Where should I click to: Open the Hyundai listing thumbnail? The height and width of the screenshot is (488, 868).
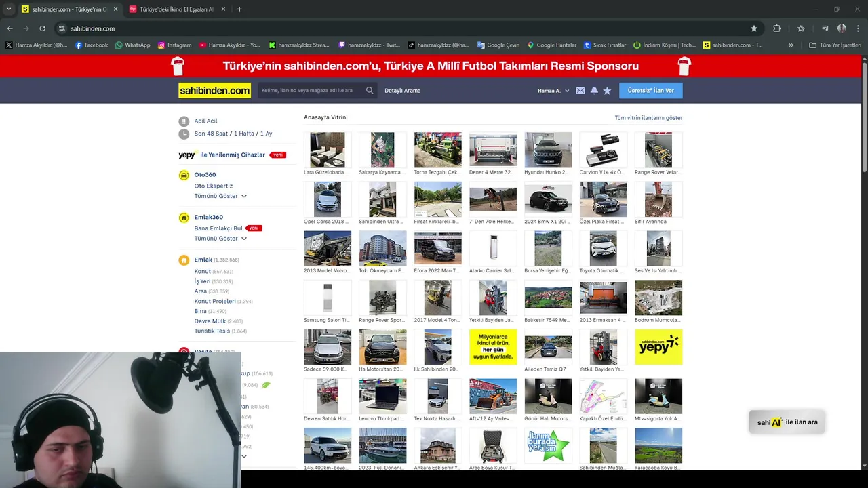point(548,150)
